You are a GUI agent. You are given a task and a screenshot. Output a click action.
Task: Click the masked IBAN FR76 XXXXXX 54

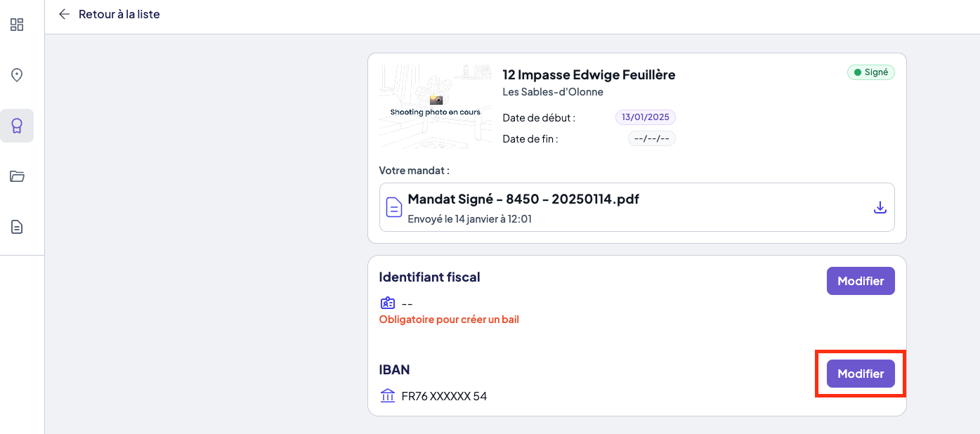click(444, 396)
